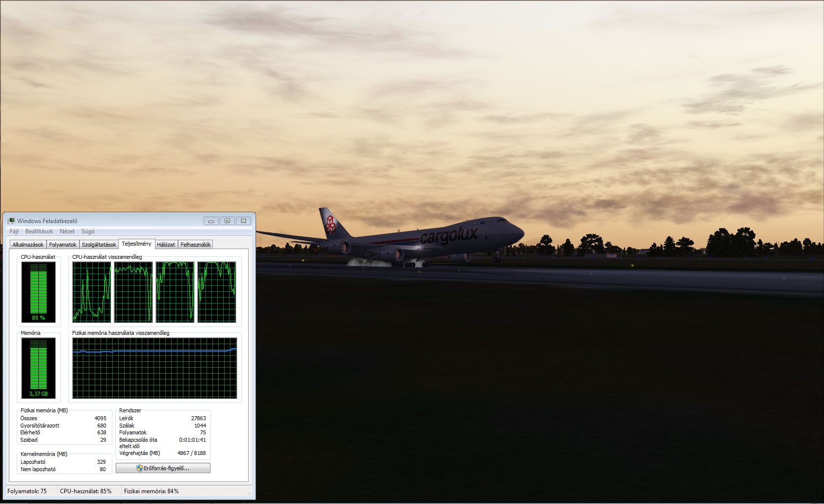Image resolution: width=824 pixels, height=504 pixels.
Task: Click the second CPU core history graph
Action: pos(133,292)
